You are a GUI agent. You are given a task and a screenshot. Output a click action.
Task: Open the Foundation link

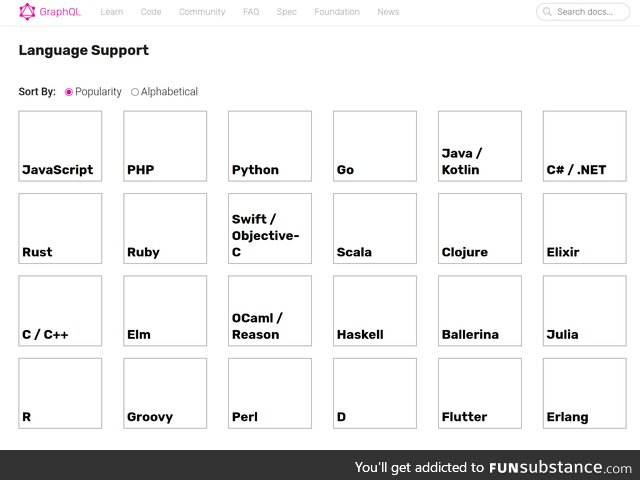click(x=337, y=12)
